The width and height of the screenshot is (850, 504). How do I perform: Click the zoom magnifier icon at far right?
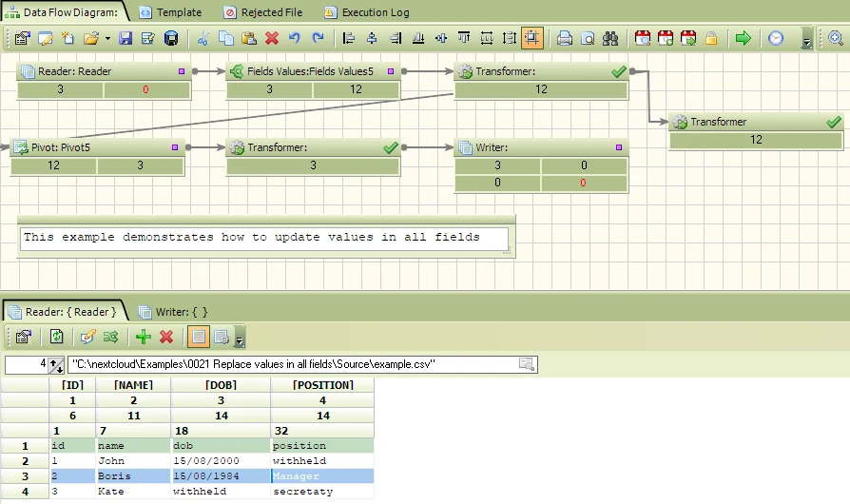836,38
